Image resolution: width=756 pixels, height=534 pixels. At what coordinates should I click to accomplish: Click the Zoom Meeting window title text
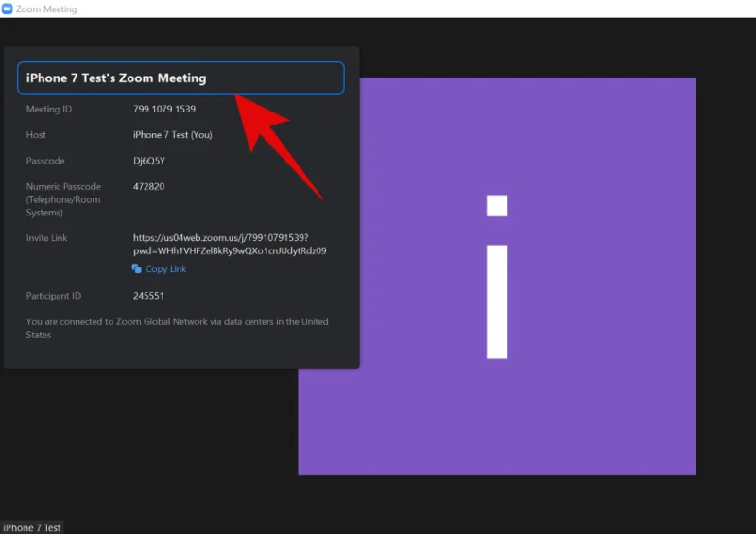pos(46,9)
